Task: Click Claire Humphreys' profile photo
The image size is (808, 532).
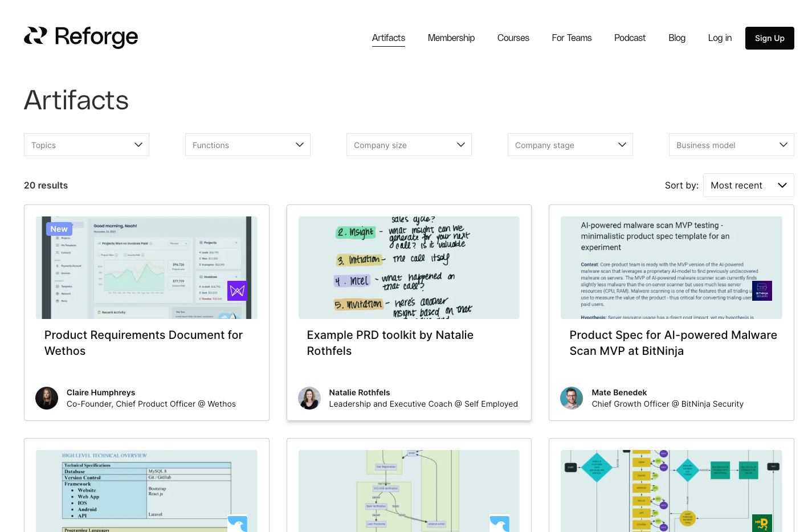Action: tap(47, 398)
